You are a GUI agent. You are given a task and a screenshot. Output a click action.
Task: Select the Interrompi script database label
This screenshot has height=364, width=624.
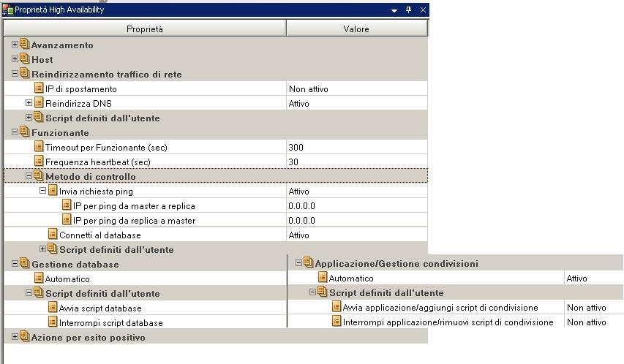[111, 323]
